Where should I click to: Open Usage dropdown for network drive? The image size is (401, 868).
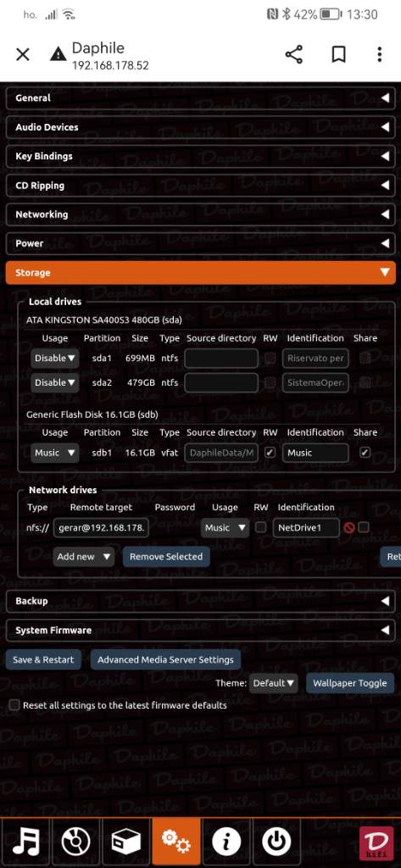click(225, 528)
